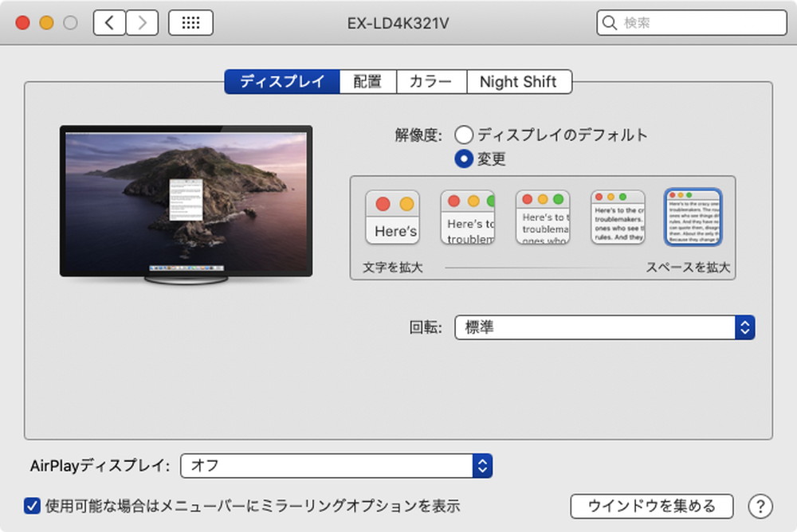
Task: Show all preferences with the grid icon
Action: point(190,23)
